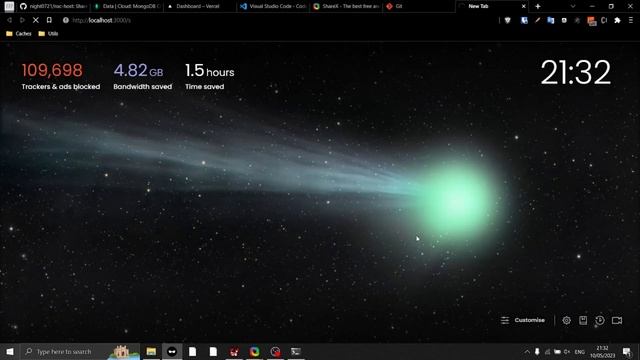Image resolution: width=640 pixels, height=360 pixels.
Task: Click the 109,698 trackers & ads blocked stat
Action: pos(60,76)
